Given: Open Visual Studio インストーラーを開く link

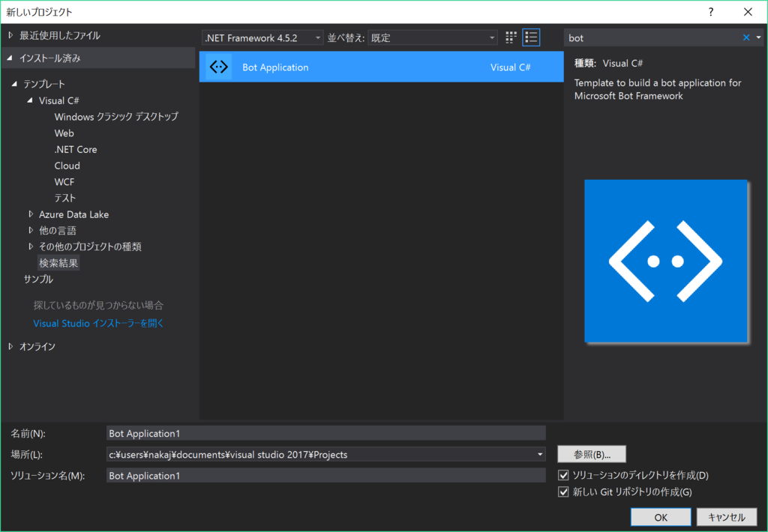Looking at the screenshot, I should point(98,324).
